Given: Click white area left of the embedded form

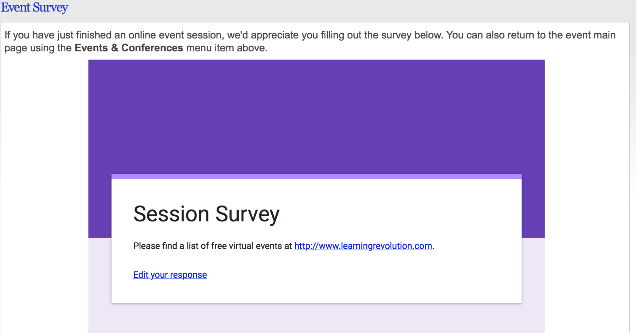Looking at the screenshot, I should (44, 189).
